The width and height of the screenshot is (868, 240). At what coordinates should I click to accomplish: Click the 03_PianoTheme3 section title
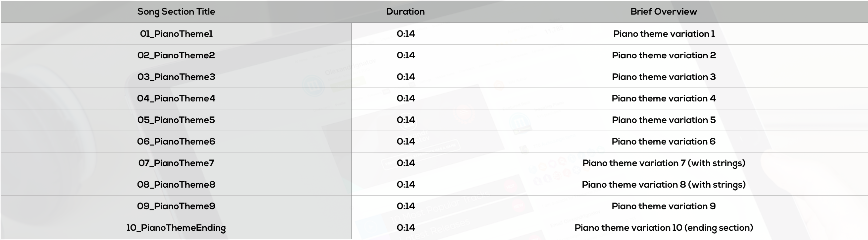click(x=176, y=77)
